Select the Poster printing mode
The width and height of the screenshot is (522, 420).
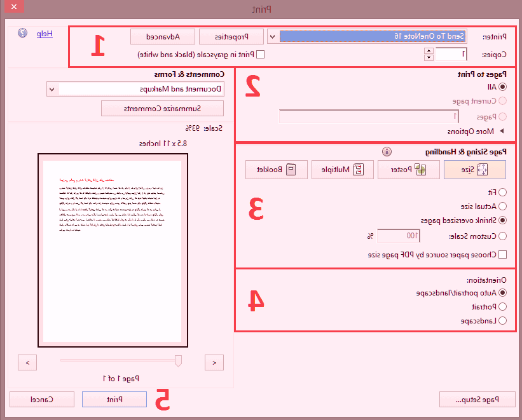coord(409,169)
